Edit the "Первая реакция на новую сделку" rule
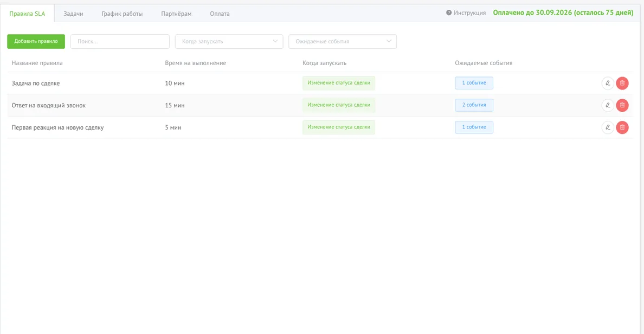Viewport: 644px width, 334px height. tap(608, 127)
